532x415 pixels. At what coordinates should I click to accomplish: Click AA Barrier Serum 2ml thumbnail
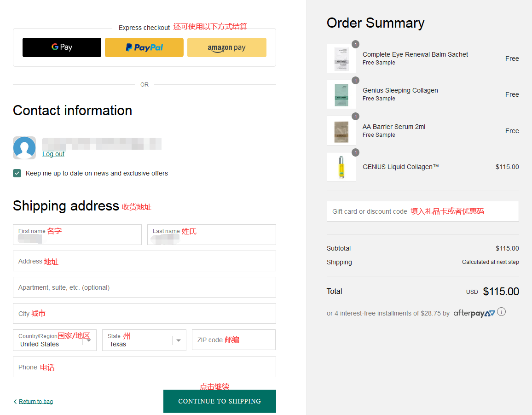point(341,131)
